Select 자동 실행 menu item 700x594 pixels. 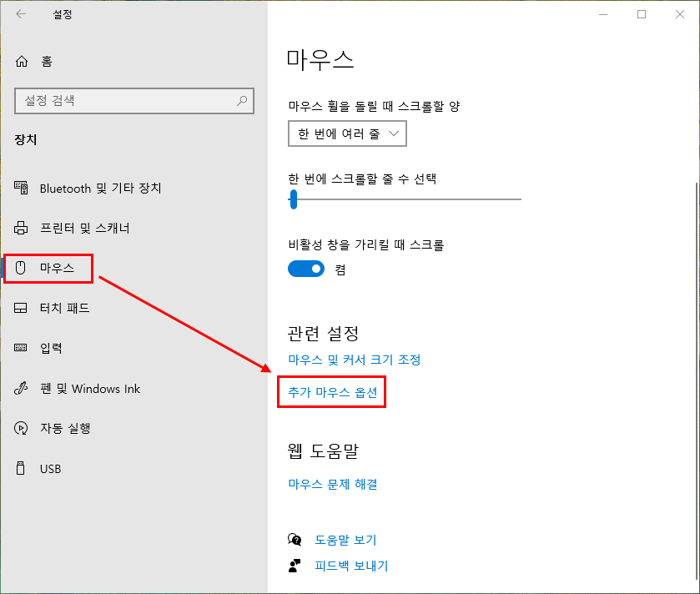65,428
